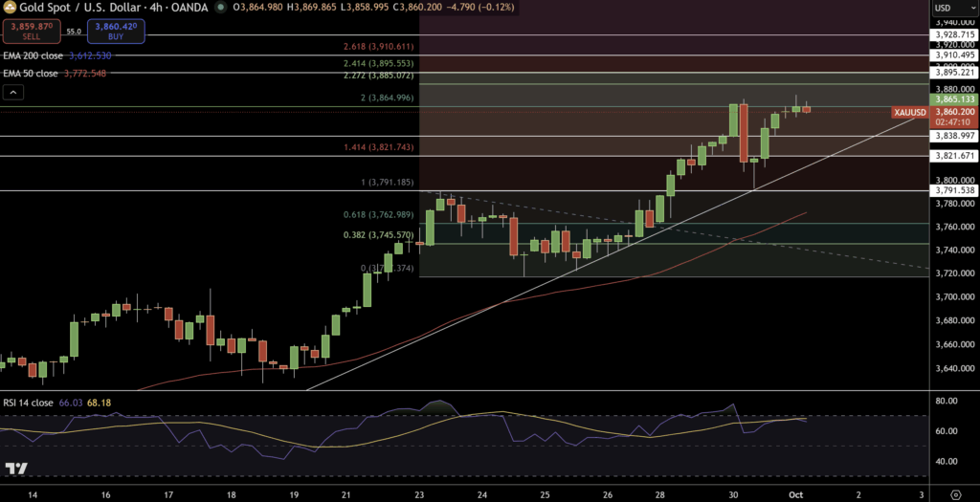Click the 3,865.133 green price tag

point(953,98)
